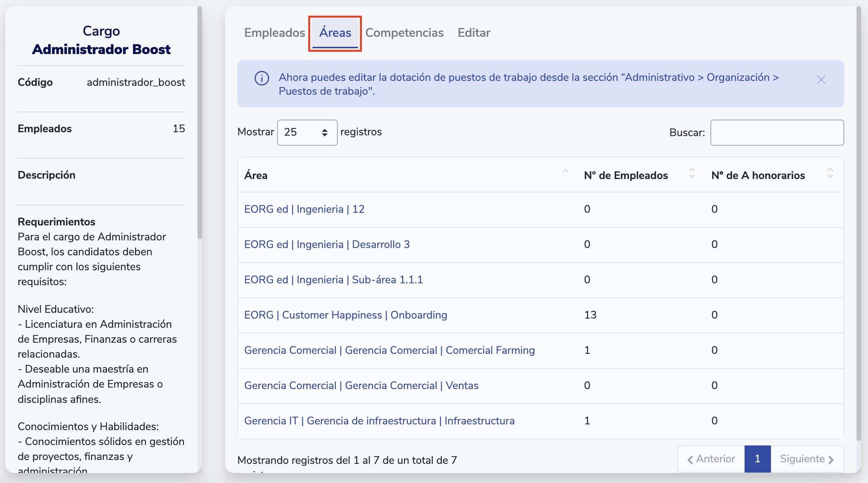Click the left panel vertical scrollbar

(x=199, y=123)
